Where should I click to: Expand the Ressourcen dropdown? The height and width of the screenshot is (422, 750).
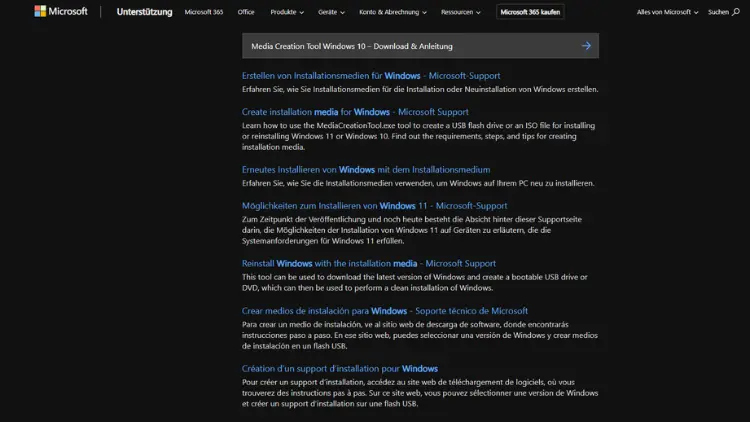coord(461,12)
